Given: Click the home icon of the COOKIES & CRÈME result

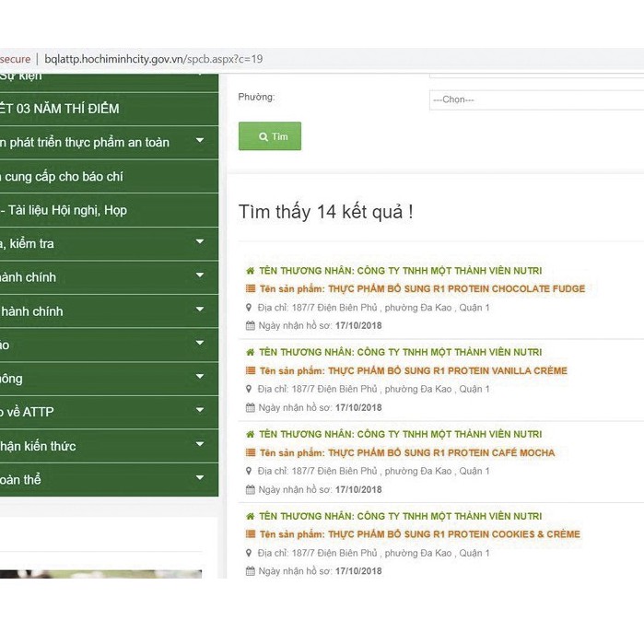Looking at the screenshot, I should click(x=250, y=516).
